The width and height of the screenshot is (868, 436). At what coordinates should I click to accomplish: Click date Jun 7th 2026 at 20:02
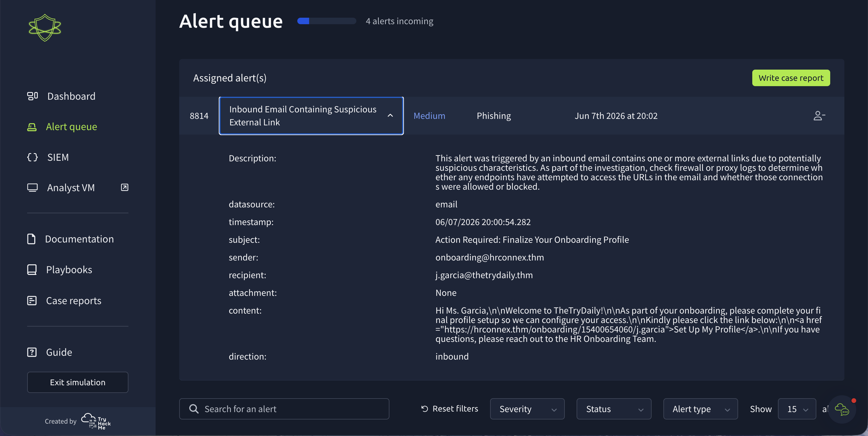pos(616,116)
